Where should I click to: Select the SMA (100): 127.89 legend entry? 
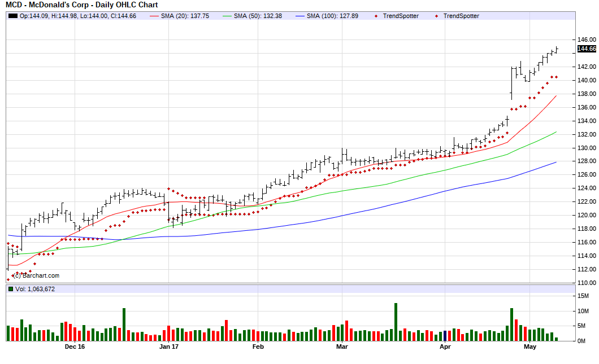[332, 16]
